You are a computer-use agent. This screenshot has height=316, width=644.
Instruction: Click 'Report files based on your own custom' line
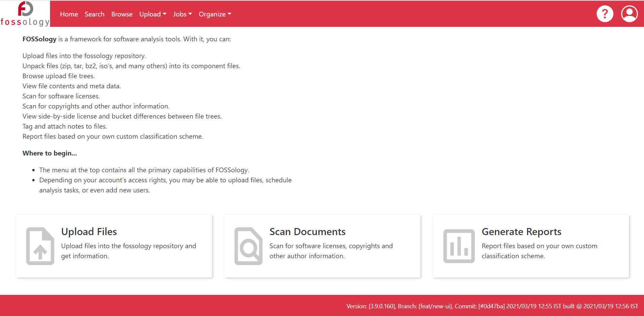pos(113,136)
